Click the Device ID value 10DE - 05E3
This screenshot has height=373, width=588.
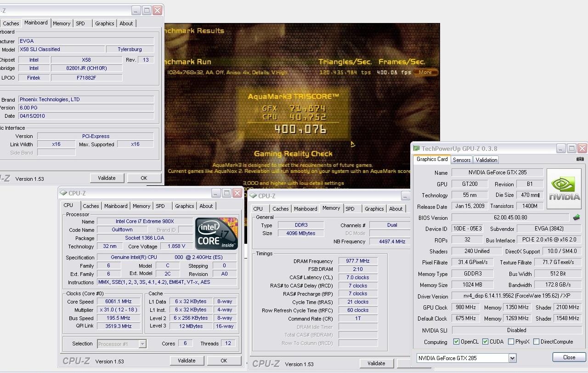(x=467, y=229)
